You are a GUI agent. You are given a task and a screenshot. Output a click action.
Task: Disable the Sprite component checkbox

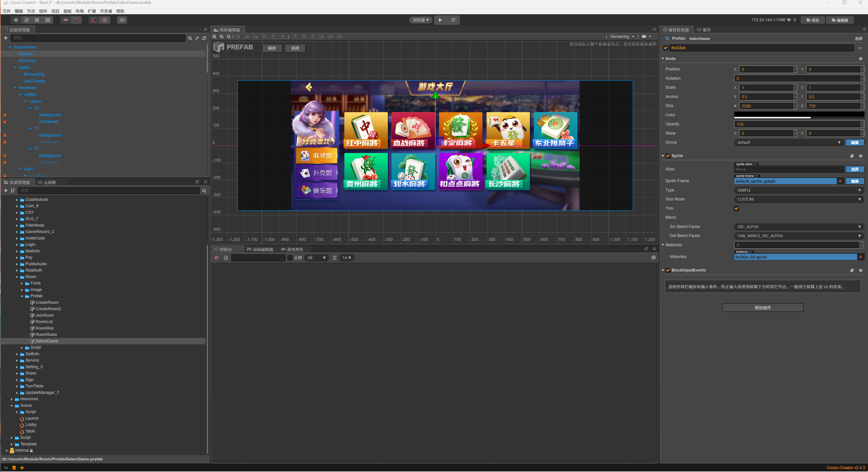[x=668, y=156]
